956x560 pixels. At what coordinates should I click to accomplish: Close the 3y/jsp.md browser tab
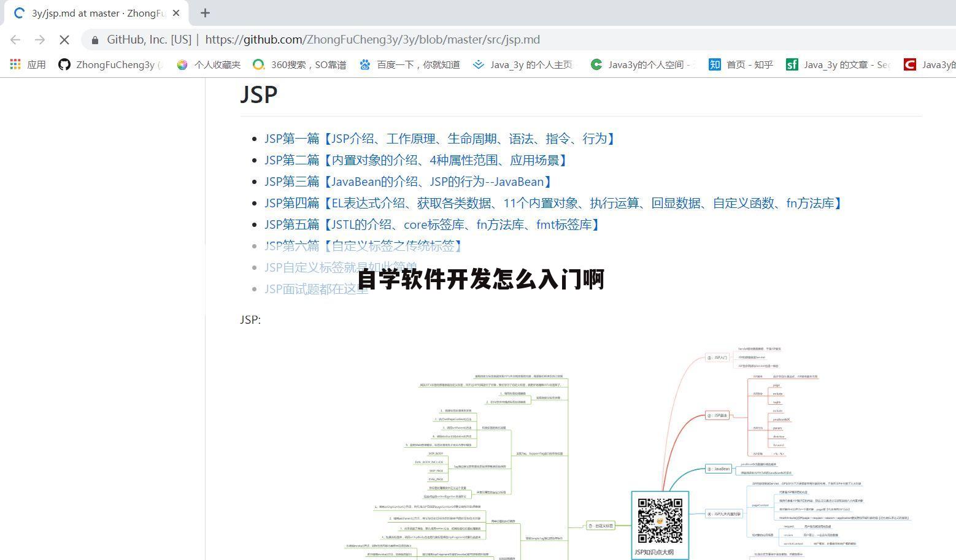(177, 13)
